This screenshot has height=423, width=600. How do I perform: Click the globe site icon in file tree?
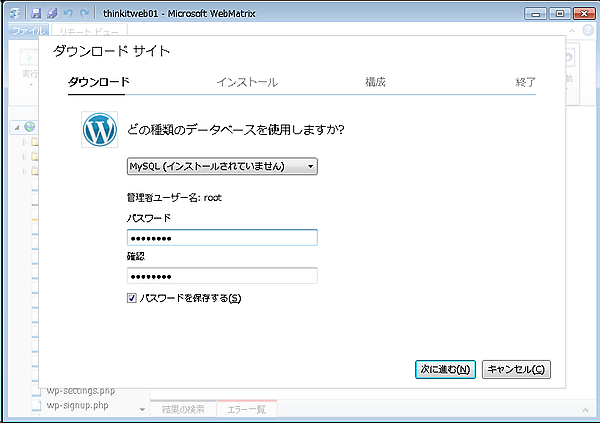pos(29,127)
